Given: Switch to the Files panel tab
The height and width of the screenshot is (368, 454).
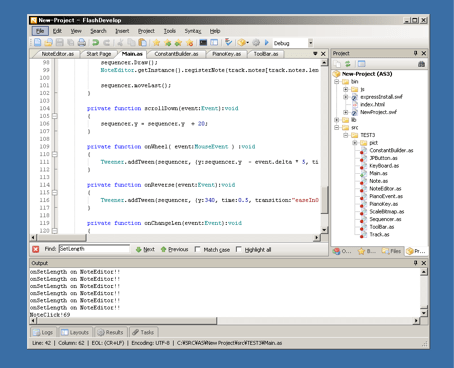Looking at the screenshot, I should (392, 251).
